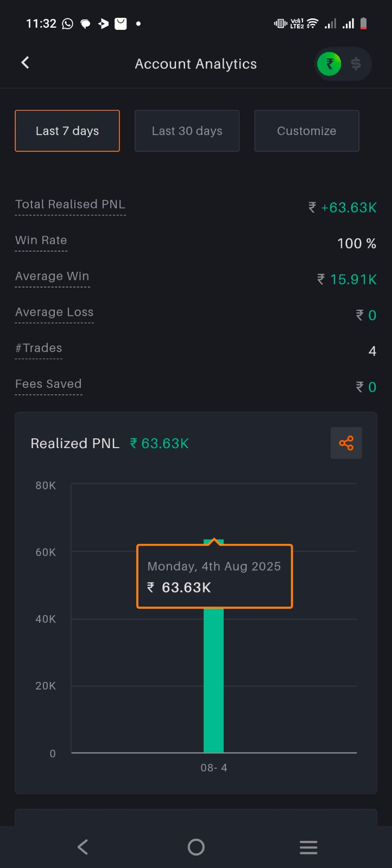Tap the Average Win label
Viewport: 392px width, 868px height.
coord(52,276)
